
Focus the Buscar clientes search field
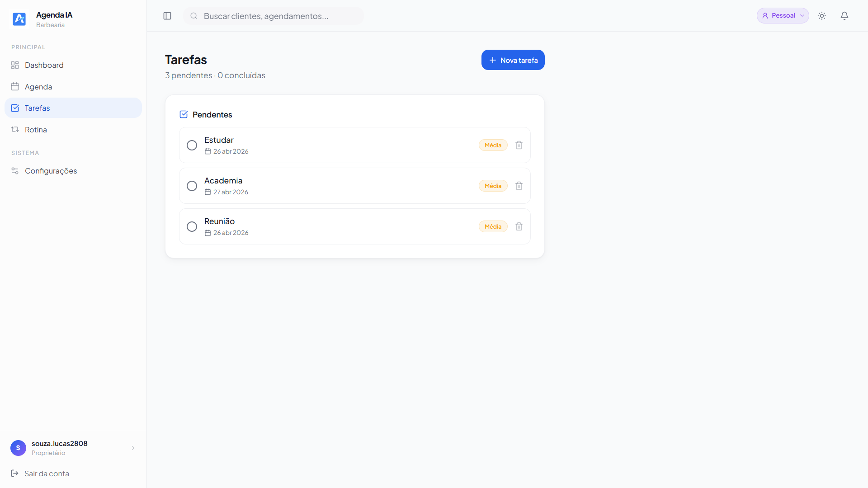273,16
